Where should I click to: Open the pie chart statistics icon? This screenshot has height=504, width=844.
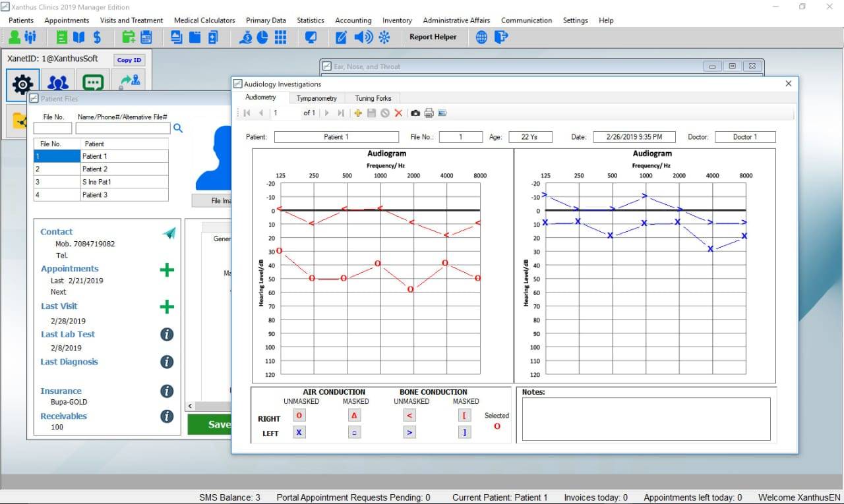(x=262, y=37)
